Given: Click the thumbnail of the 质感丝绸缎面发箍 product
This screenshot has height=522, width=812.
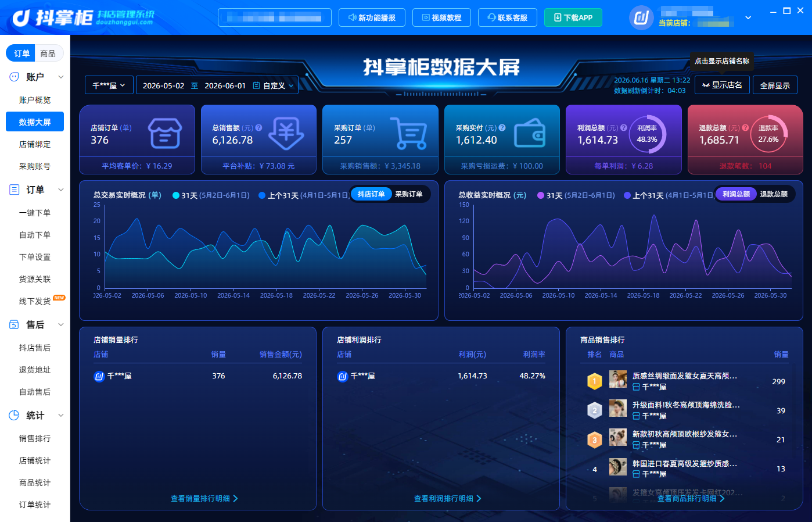Looking at the screenshot, I should point(618,379).
